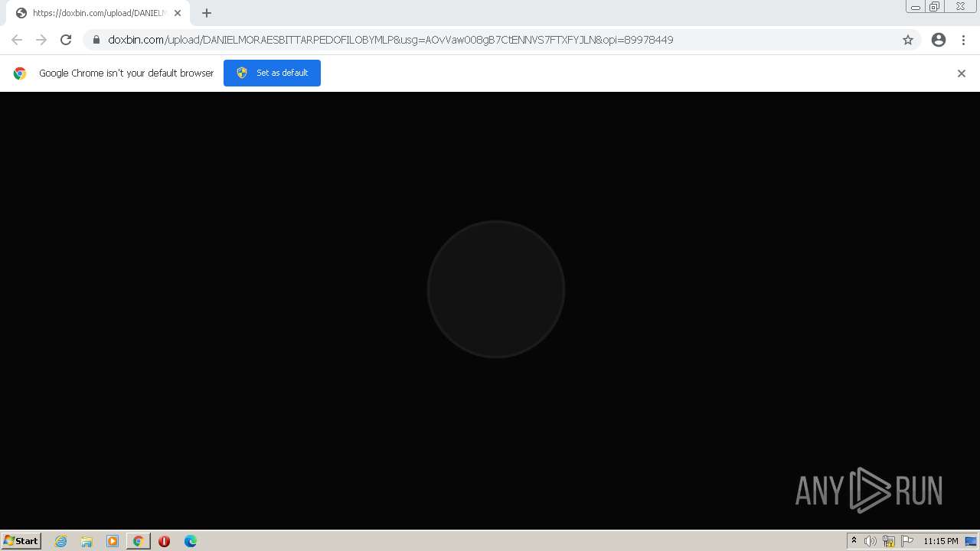The image size is (980, 551).
Task: Click the 11:15 PM clock
Action: tap(940, 541)
